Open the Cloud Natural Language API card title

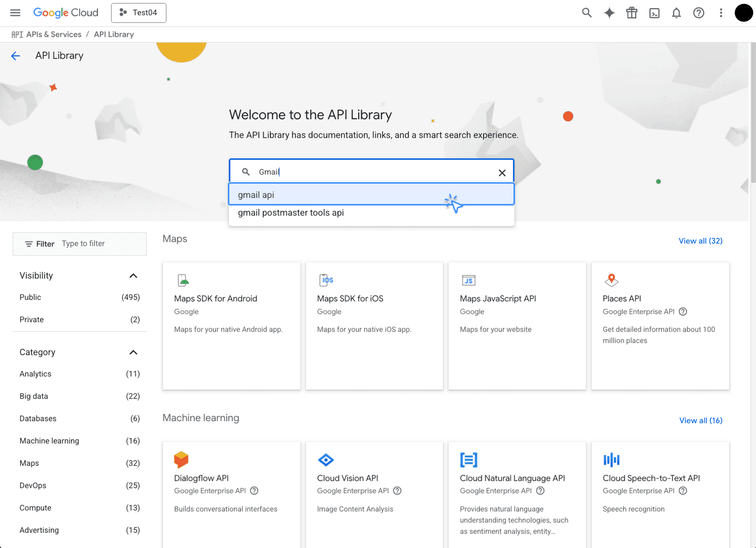[x=512, y=478]
